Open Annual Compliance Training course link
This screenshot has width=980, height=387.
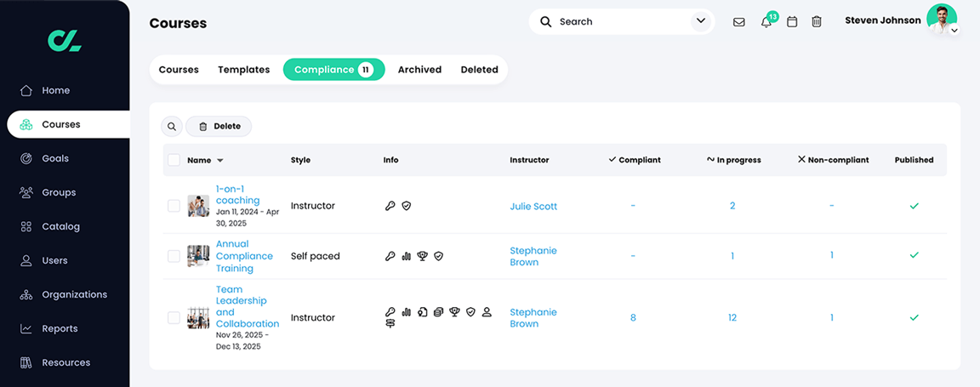pos(244,256)
